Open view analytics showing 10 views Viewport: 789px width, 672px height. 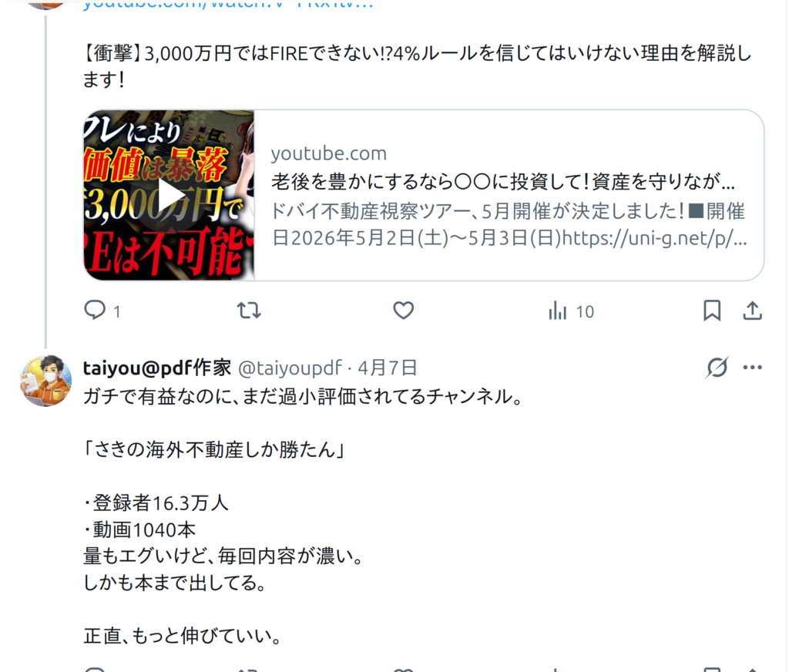coord(571,311)
